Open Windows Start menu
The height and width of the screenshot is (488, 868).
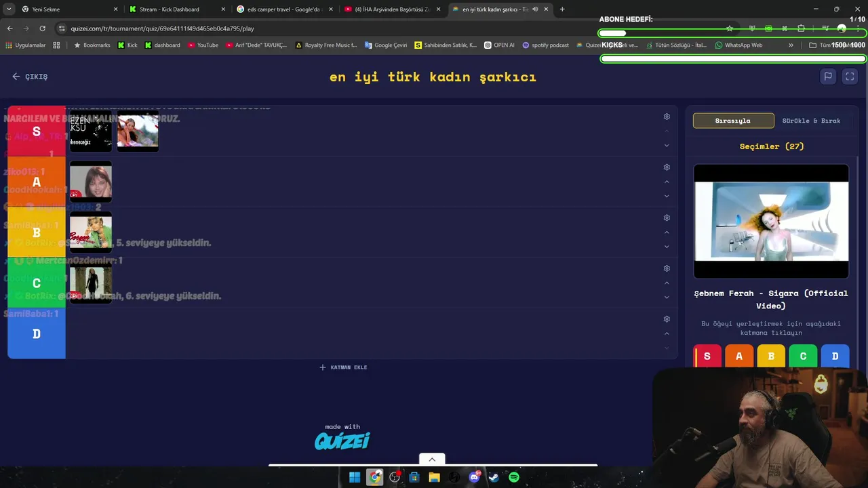point(355,477)
